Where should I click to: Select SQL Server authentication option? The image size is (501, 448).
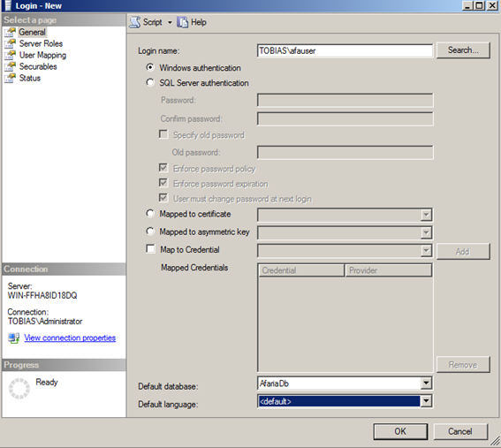coord(150,82)
